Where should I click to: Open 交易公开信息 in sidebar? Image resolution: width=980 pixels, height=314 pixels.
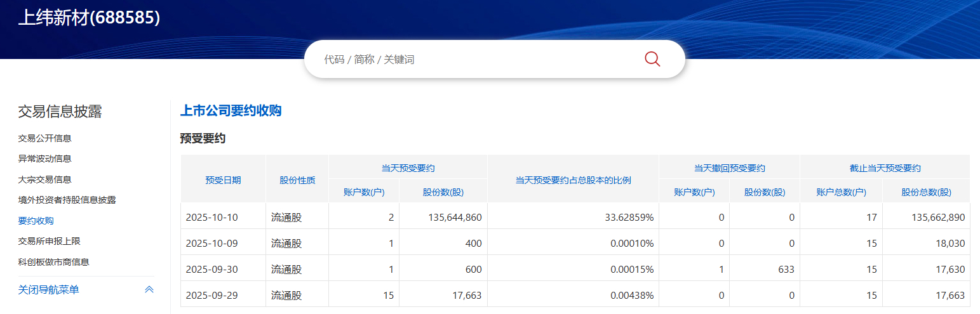tap(44, 138)
